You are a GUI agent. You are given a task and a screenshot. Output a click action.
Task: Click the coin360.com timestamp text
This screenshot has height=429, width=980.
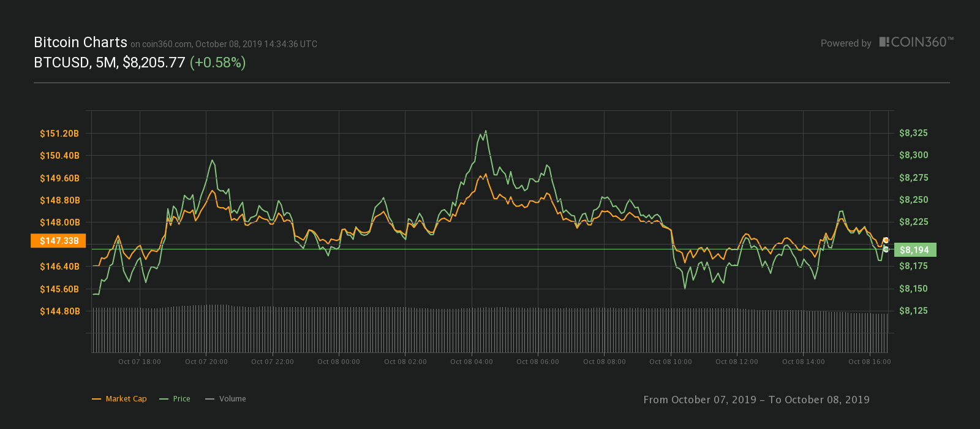pyautogui.click(x=224, y=44)
